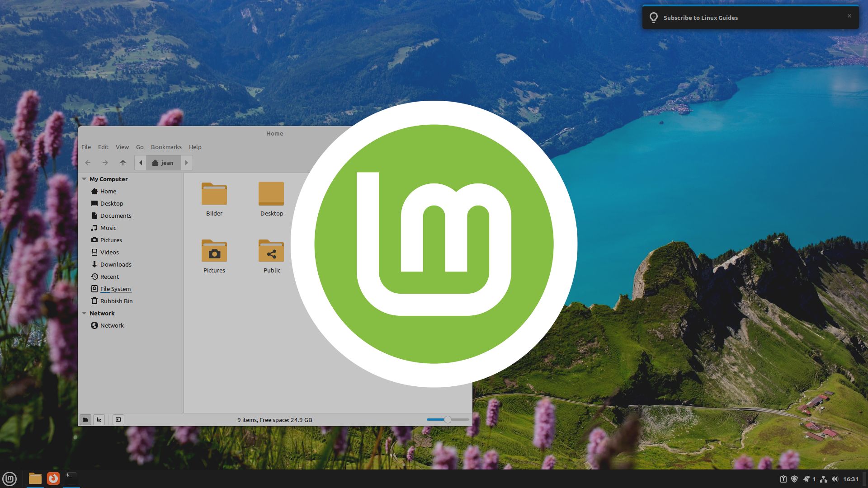Image resolution: width=868 pixels, height=488 pixels.
Task: Select the Public shared folder icon
Action: click(x=271, y=251)
